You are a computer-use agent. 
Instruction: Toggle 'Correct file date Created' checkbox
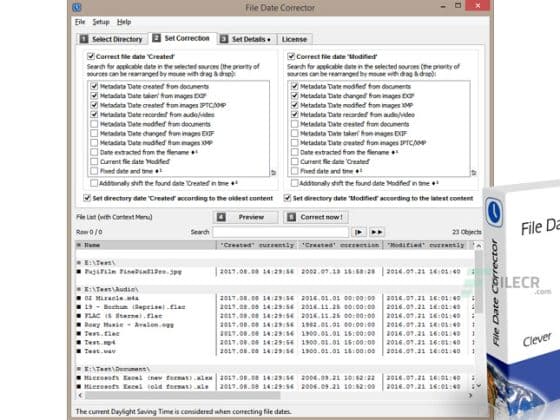tap(91, 56)
